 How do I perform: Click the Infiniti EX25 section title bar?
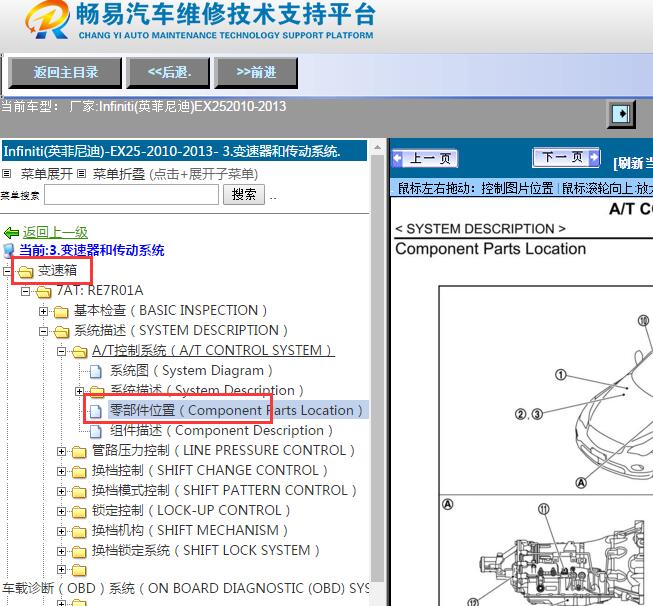coord(184,151)
